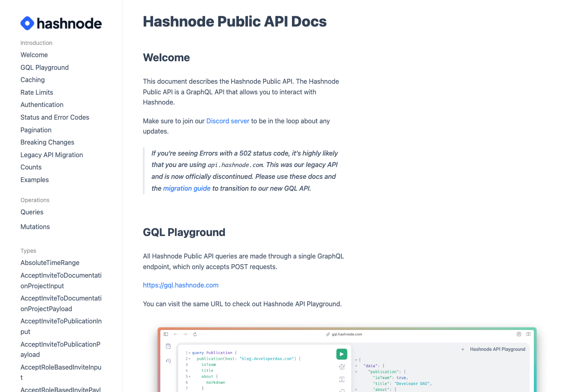Click the merge fragments icon below the wand
Viewport: 588px width, 392px height.
343,380
